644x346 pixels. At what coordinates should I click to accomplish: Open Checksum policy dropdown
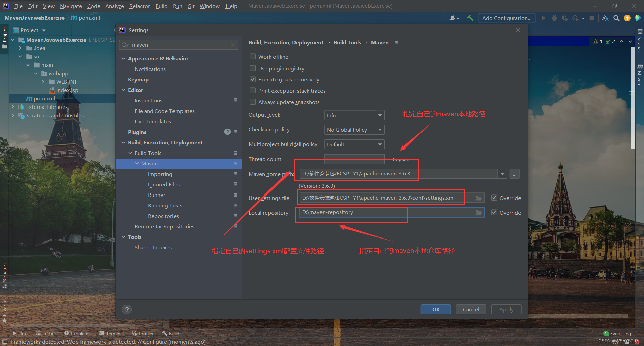point(354,130)
